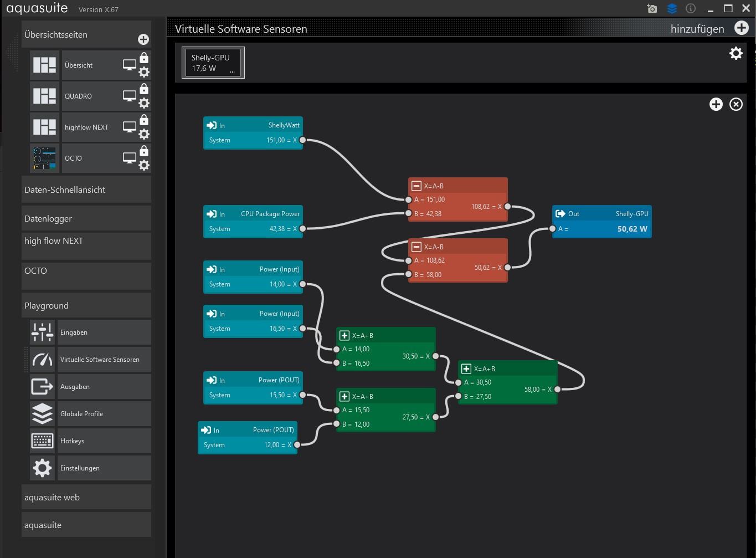756x558 pixels.
Task: Open settings gear for the Übersicht page
Action: click(x=144, y=72)
